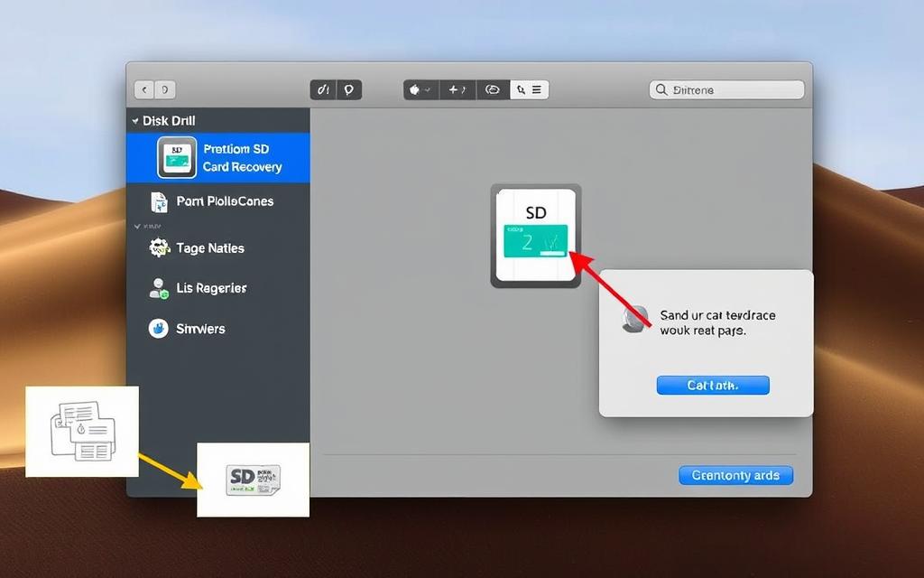924x578 pixels.
Task: Click the back navigation arrow in toolbar
Action: coord(144,89)
